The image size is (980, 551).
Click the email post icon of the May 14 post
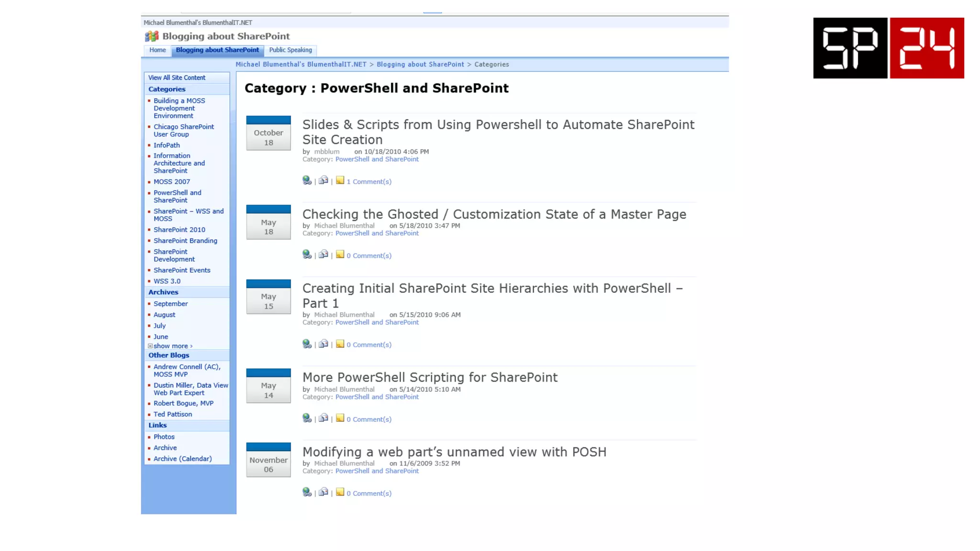coord(323,418)
